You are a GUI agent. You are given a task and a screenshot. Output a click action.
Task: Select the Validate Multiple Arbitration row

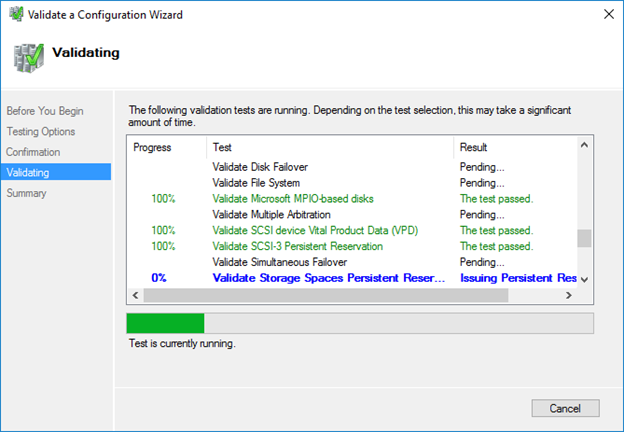point(352,214)
